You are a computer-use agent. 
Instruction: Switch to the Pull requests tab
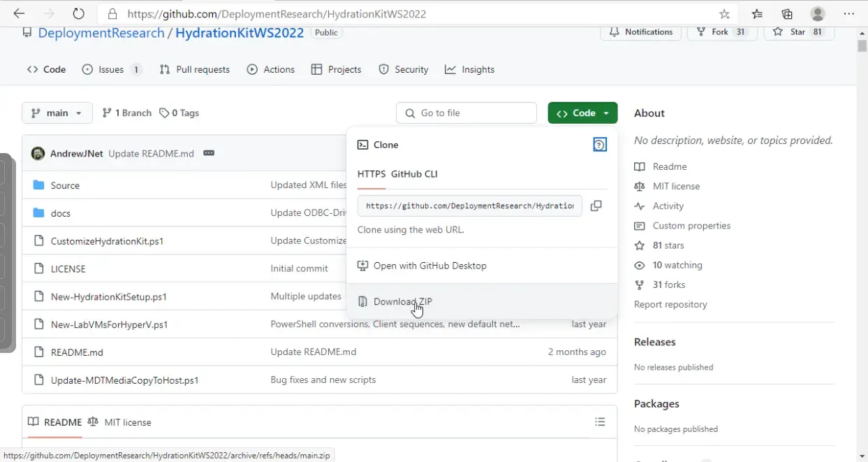tap(194, 69)
